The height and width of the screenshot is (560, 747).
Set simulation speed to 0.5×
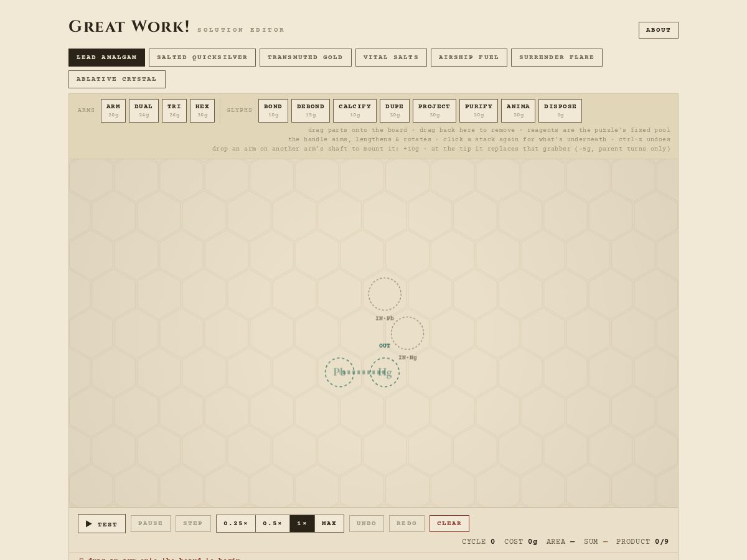273,523
